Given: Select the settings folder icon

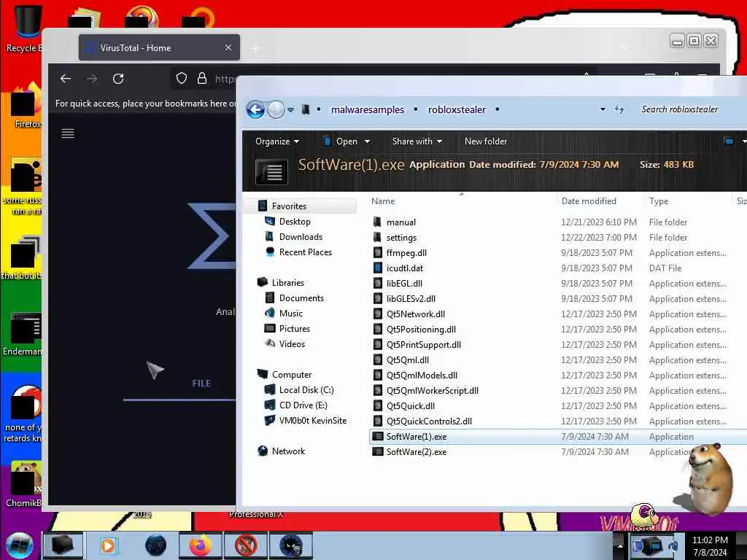Looking at the screenshot, I should (x=377, y=237).
